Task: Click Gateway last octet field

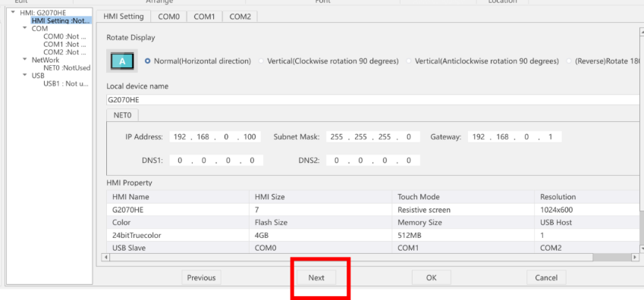Action: pyautogui.click(x=551, y=137)
